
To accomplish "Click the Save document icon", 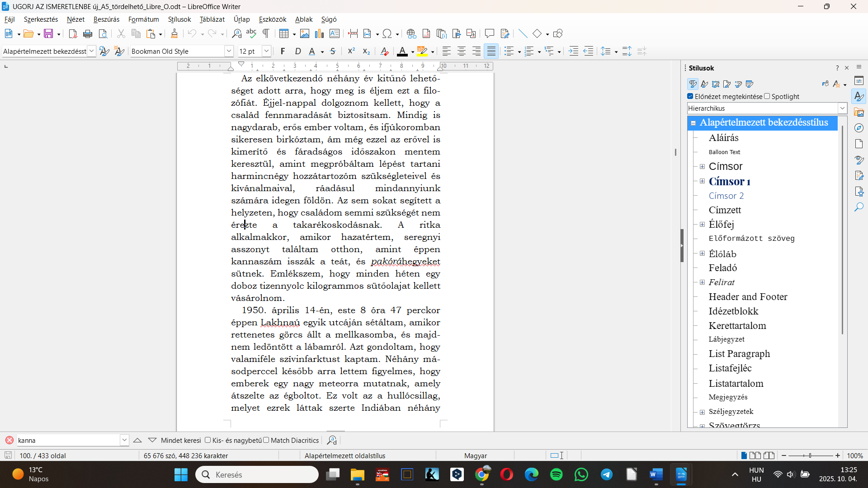I will (48, 33).
